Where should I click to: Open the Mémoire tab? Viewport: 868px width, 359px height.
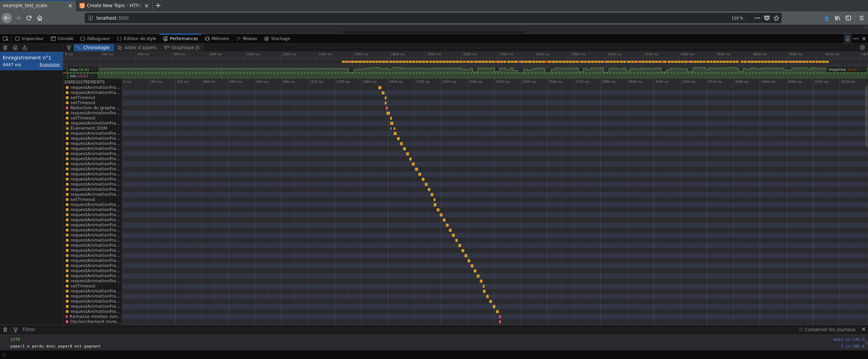(x=217, y=39)
